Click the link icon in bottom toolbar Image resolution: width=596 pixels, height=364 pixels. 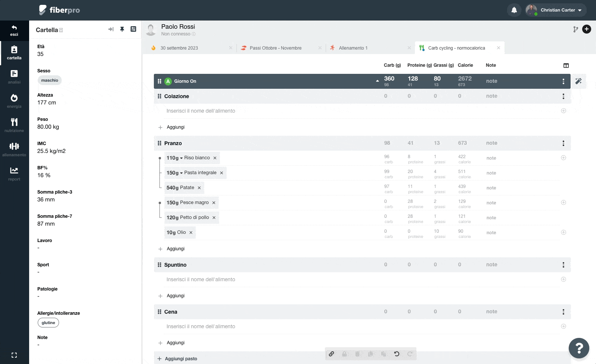[331, 354]
